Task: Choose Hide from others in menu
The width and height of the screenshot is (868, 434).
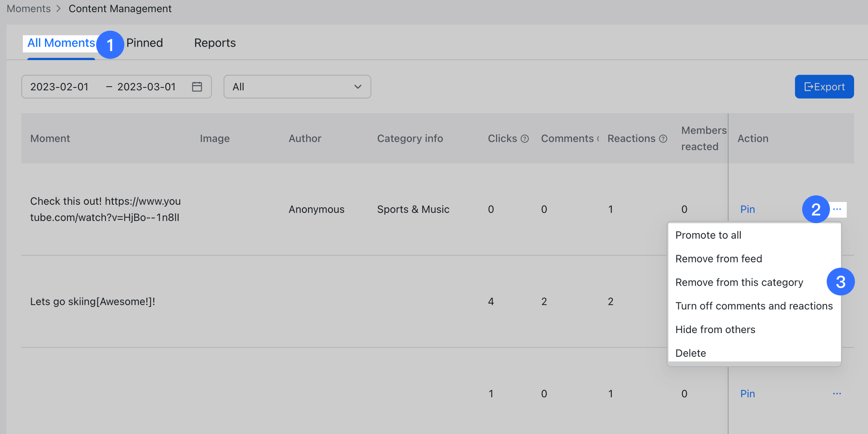Action: (x=715, y=329)
